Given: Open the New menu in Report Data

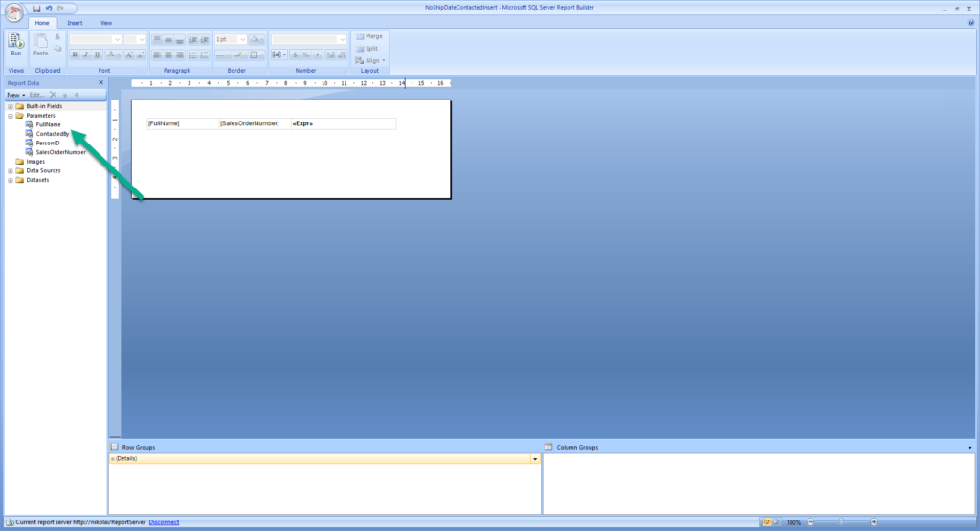Looking at the screenshot, I should tap(15, 95).
